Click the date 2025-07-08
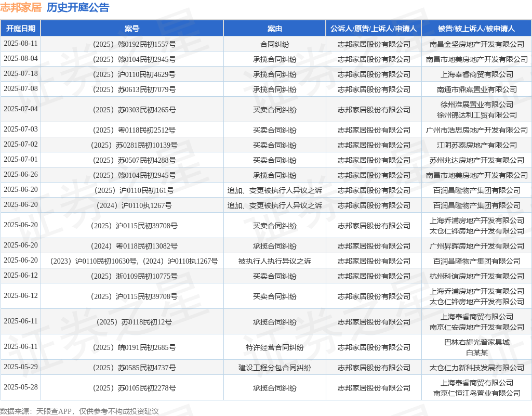This screenshot has width=532, height=416. click(21, 88)
